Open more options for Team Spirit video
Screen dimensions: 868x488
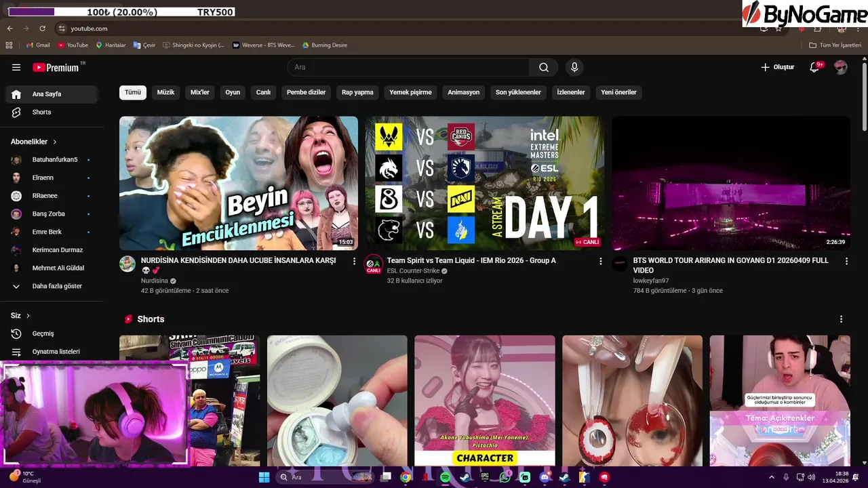click(x=600, y=261)
